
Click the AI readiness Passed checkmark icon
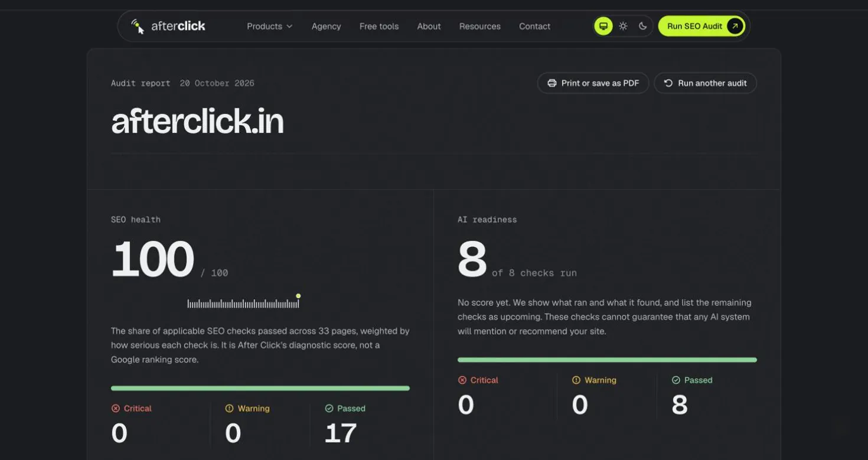point(676,380)
